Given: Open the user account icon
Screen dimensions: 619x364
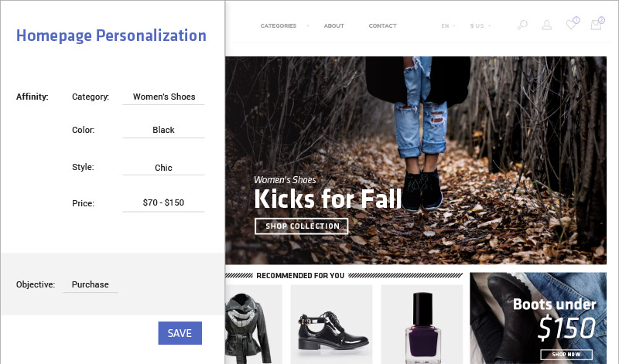Looking at the screenshot, I should (x=547, y=26).
